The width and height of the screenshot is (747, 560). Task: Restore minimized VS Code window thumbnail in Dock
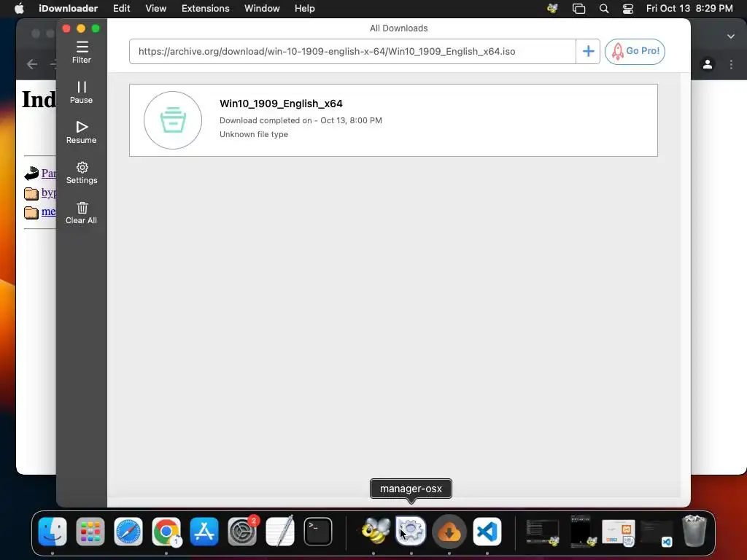tap(657, 533)
